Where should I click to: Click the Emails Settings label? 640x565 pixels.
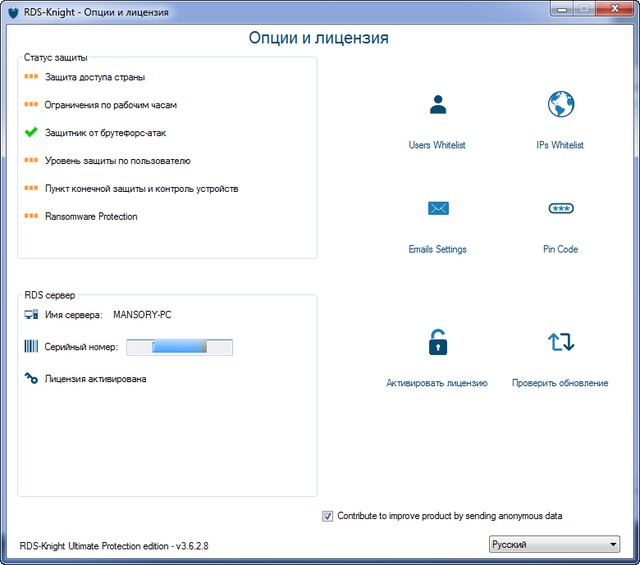(x=437, y=249)
